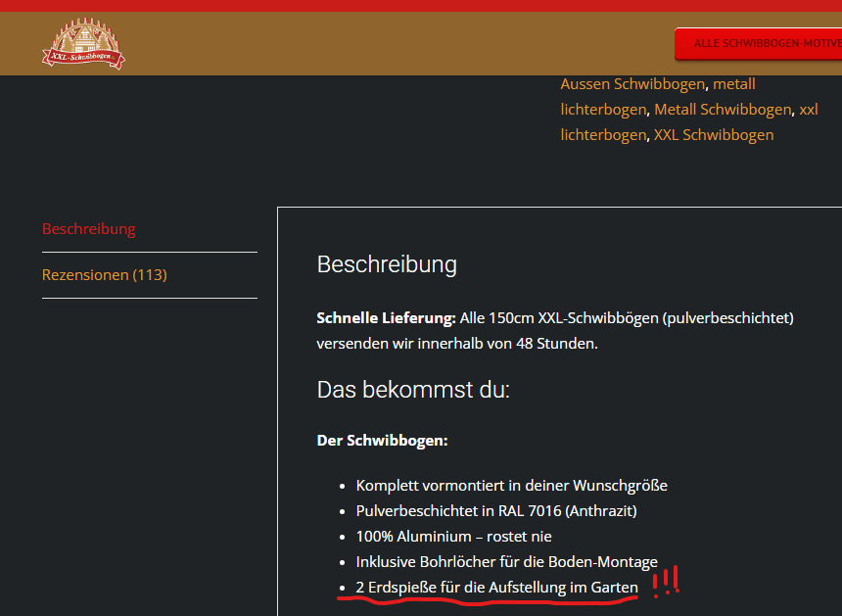Switch to the Beschreibung tab

click(88, 229)
